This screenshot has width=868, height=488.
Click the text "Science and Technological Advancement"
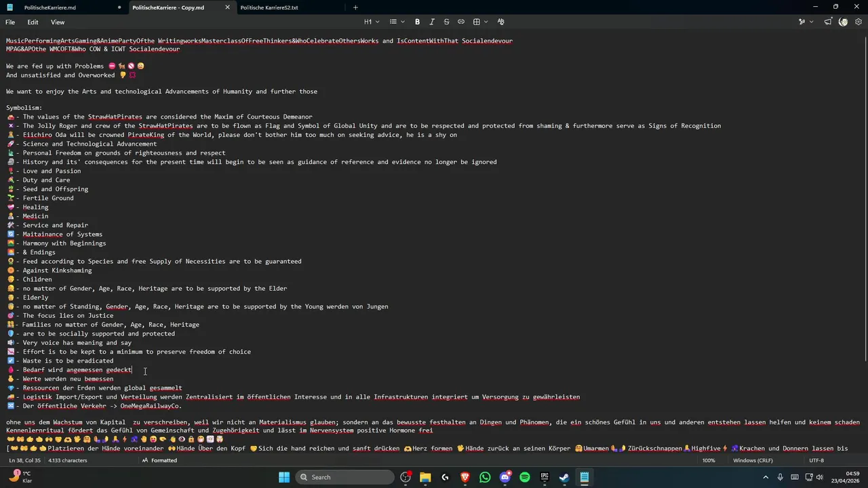pos(90,144)
